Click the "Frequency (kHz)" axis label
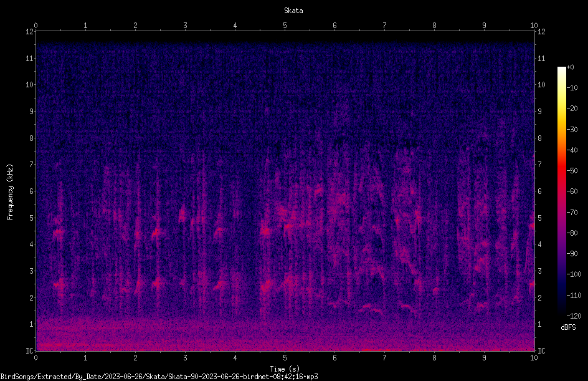The image size is (588, 381). pyautogui.click(x=10, y=192)
